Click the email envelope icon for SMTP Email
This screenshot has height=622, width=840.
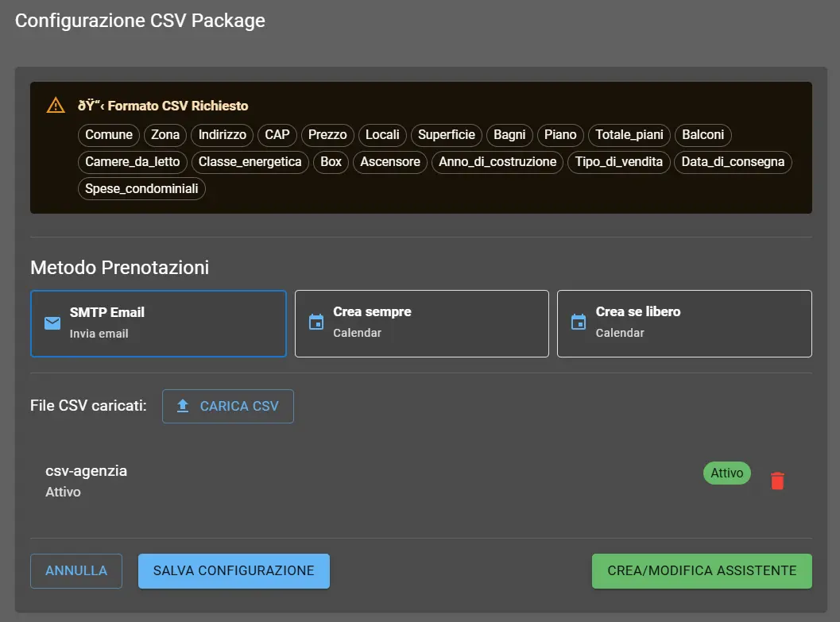[52, 323]
